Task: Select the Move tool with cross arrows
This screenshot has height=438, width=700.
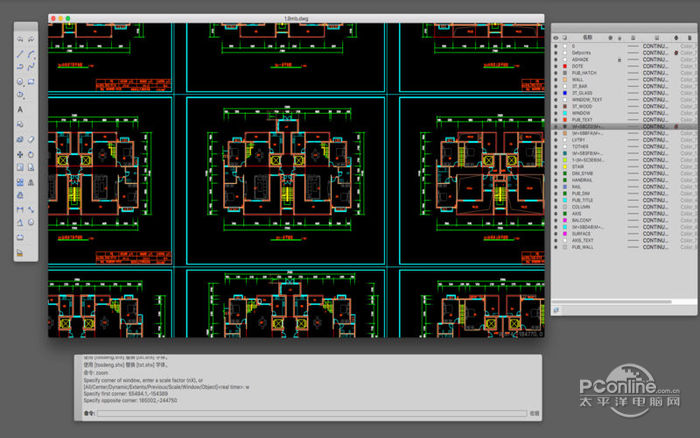Action: point(20,154)
